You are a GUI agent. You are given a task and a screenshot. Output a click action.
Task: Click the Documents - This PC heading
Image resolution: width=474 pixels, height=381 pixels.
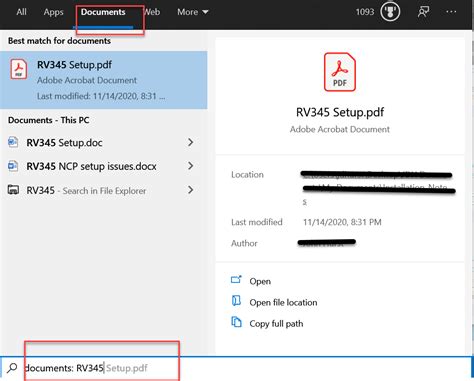point(49,120)
